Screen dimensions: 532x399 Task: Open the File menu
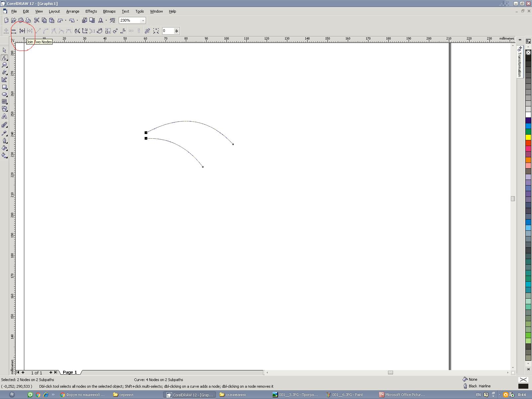click(x=14, y=11)
